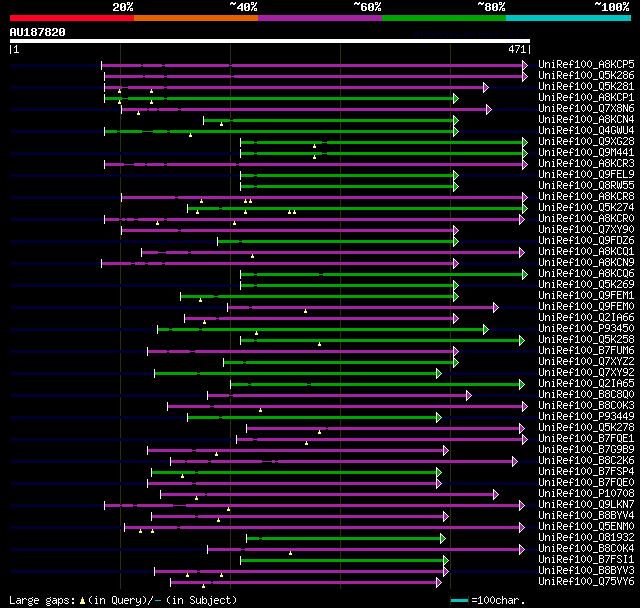The image size is (640, 608).
Task: Select the UniRef100_A8KCP1 label
Action: pyautogui.click(x=586, y=98)
